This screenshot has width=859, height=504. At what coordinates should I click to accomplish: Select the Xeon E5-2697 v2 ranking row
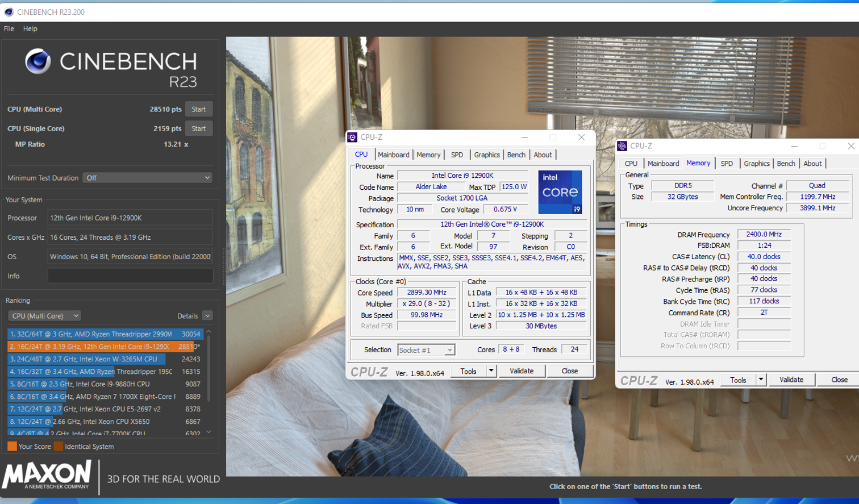coord(106,409)
